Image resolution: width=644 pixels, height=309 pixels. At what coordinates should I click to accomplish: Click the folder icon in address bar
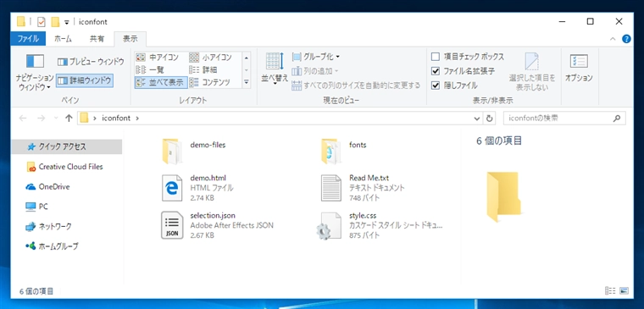pyautogui.click(x=84, y=119)
